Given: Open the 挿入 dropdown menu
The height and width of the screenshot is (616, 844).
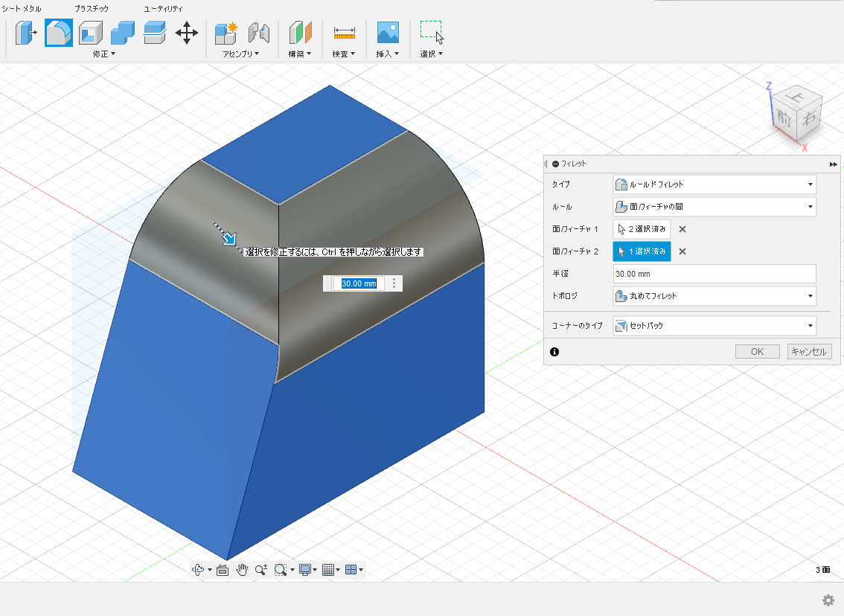Looking at the screenshot, I should pos(388,54).
